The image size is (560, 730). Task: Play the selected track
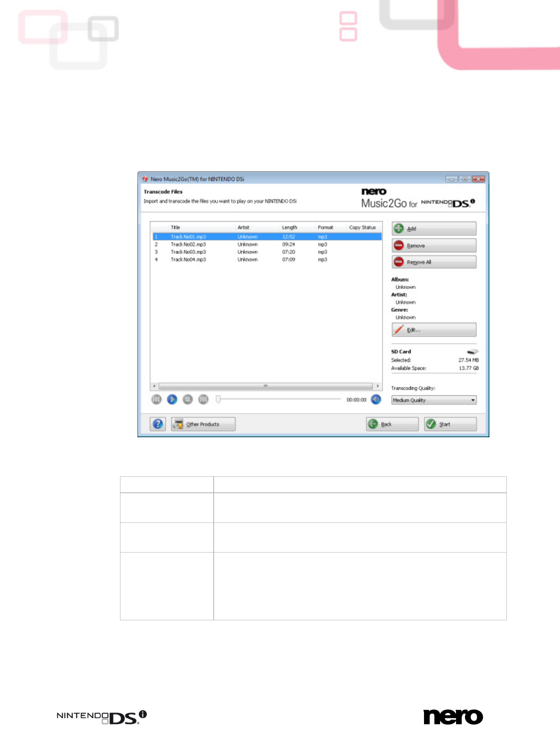172,399
